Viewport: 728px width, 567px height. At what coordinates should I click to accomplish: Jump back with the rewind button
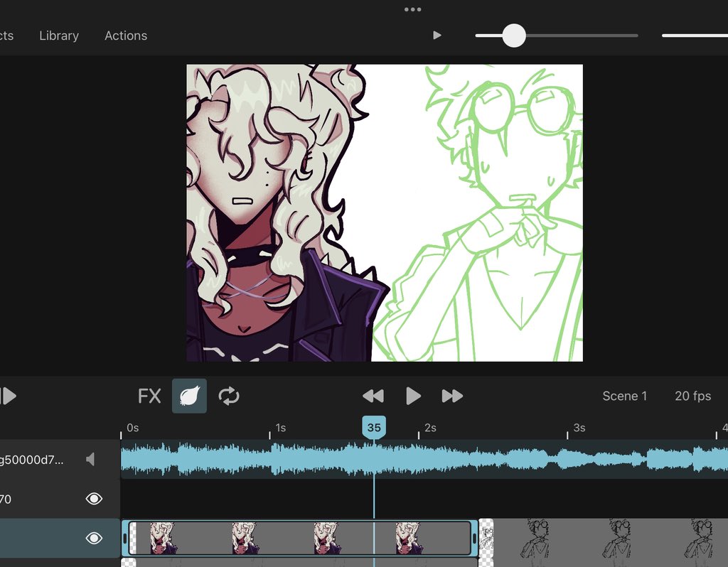click(x=373, y=396)
